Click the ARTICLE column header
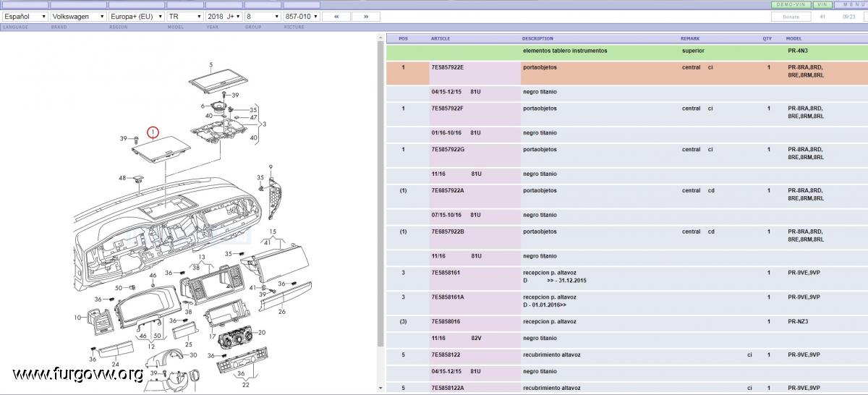The image size is (868, 395). pyautogui.click(x=441, y=38)
